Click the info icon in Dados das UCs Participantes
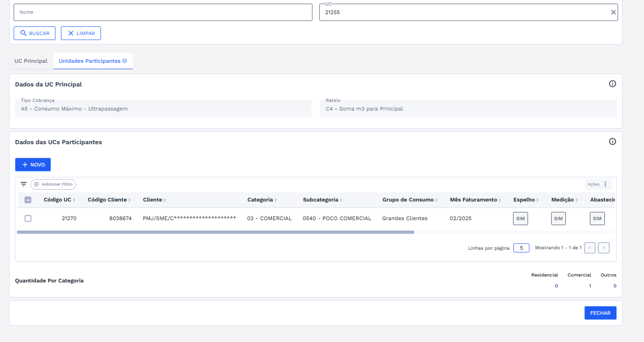The image size is (644, 342). (x=612, y=141)
